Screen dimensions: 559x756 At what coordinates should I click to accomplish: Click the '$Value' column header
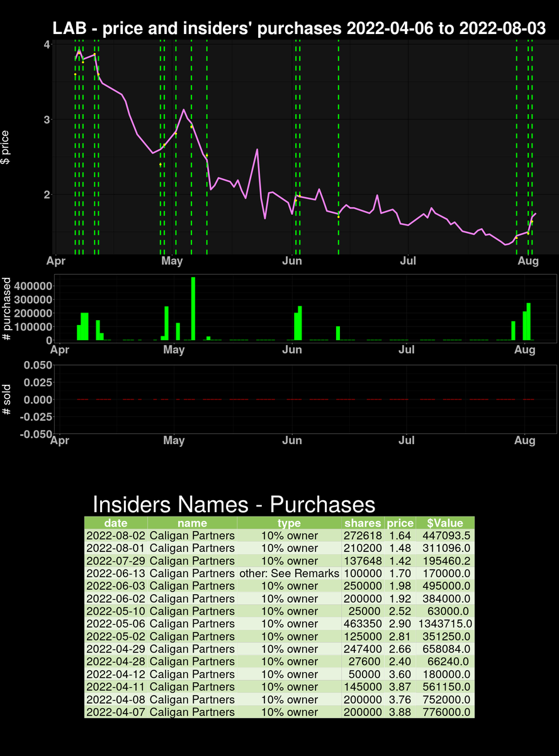(x=445, y=523)
